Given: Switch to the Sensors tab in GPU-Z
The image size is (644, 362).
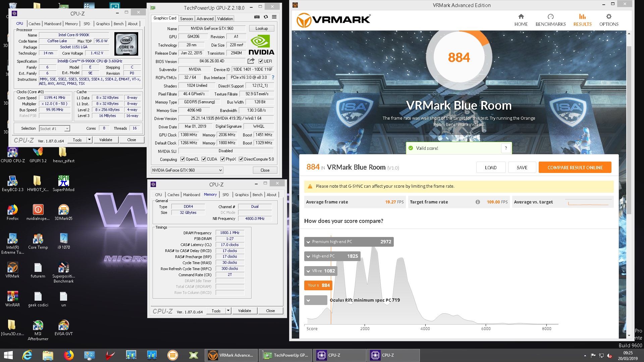Looking at the screenshot, I should pos(186,19).
